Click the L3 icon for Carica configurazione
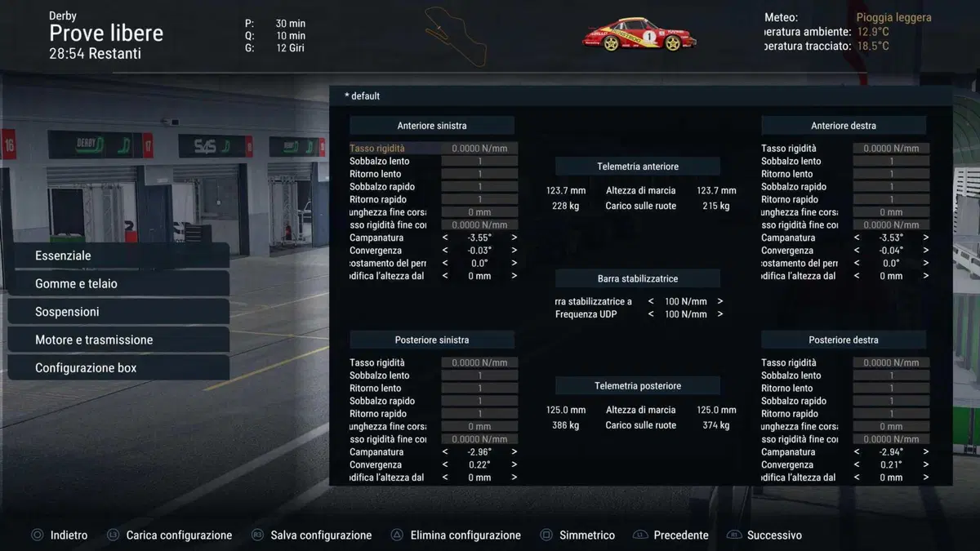Screen dimensions: 980x551 coord(113,535)
